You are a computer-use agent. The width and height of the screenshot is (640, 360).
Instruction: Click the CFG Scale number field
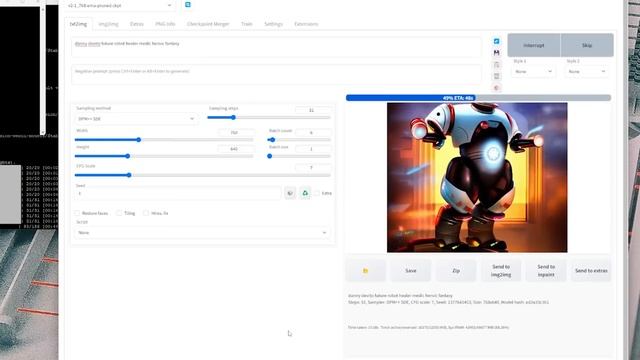coord(313,167)
